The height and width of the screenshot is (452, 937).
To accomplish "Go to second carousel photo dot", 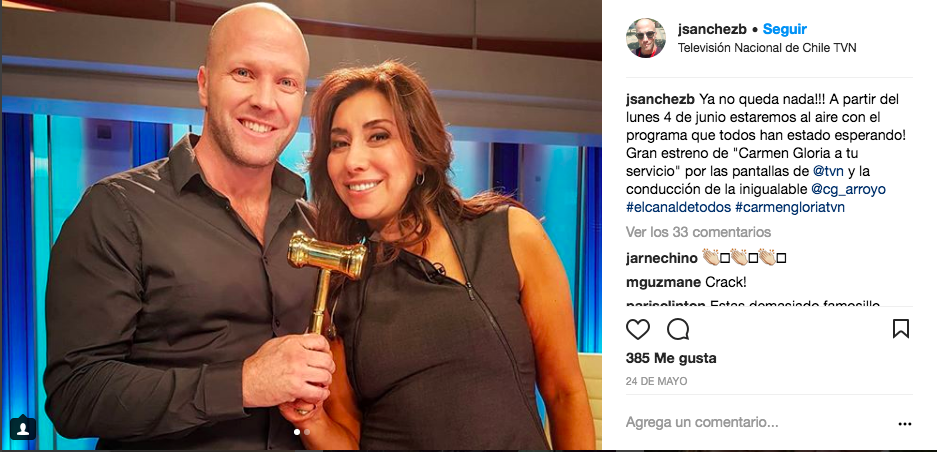I will coord(307,432).
